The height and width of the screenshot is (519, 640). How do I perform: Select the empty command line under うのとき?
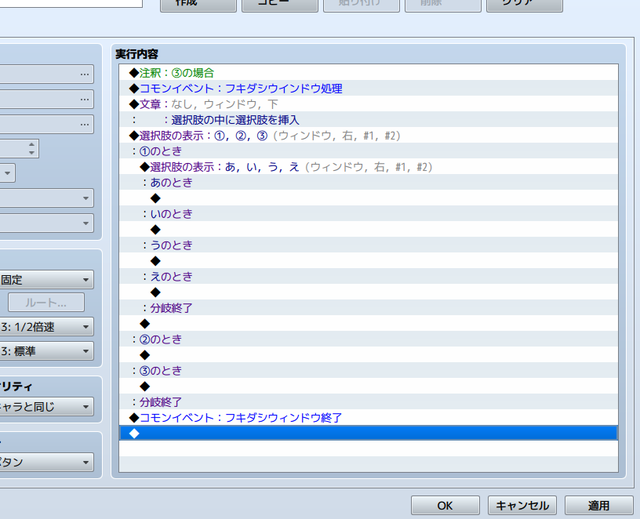pos(369,261)
